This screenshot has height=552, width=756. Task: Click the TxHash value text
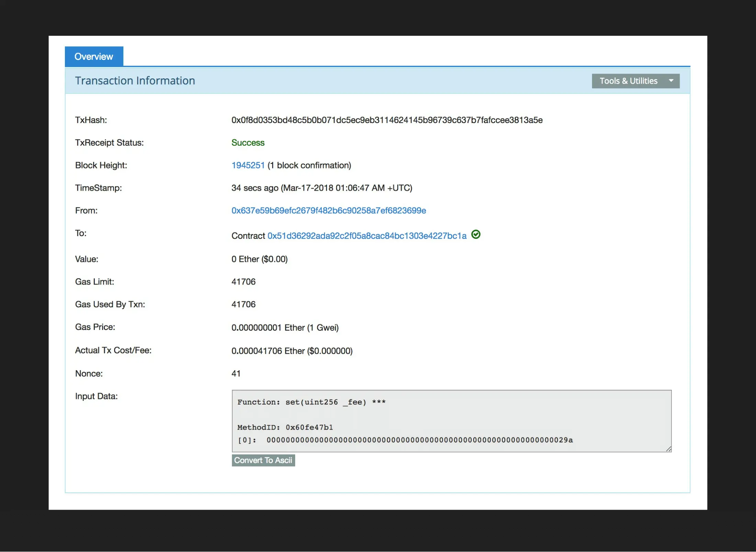click(x=387, y=120)
